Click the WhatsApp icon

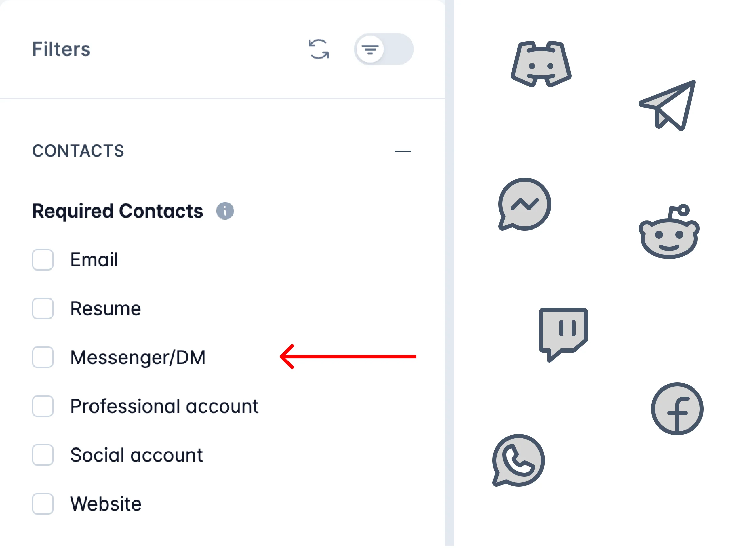click(518, 460)
